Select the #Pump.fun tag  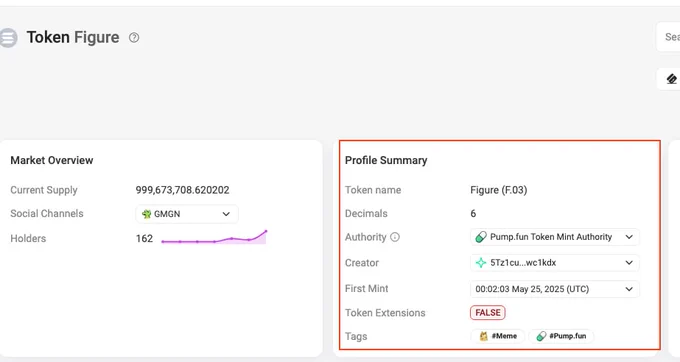click(x=561, y=336)
